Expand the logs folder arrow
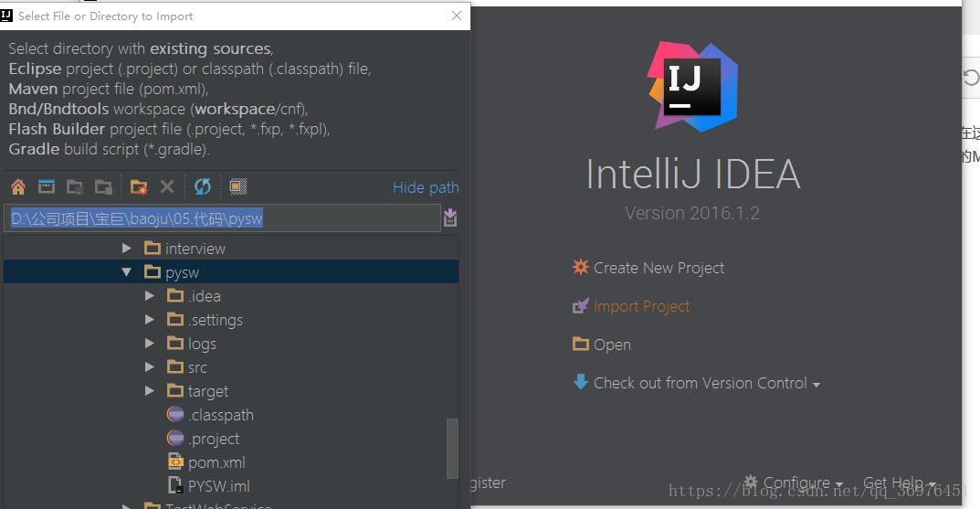Viewport: 980px width, 509px height. tap(150, 344)
